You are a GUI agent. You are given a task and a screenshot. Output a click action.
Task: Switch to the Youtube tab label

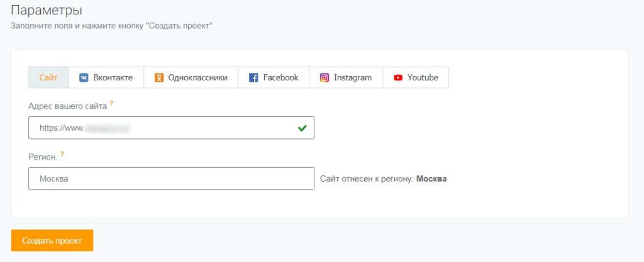pos(423,78)
